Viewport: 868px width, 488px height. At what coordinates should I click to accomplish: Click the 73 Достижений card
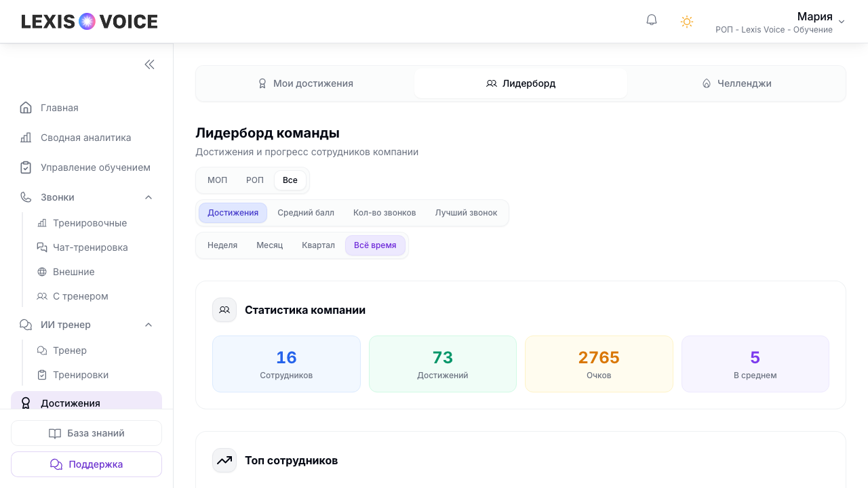pos(443,364)
